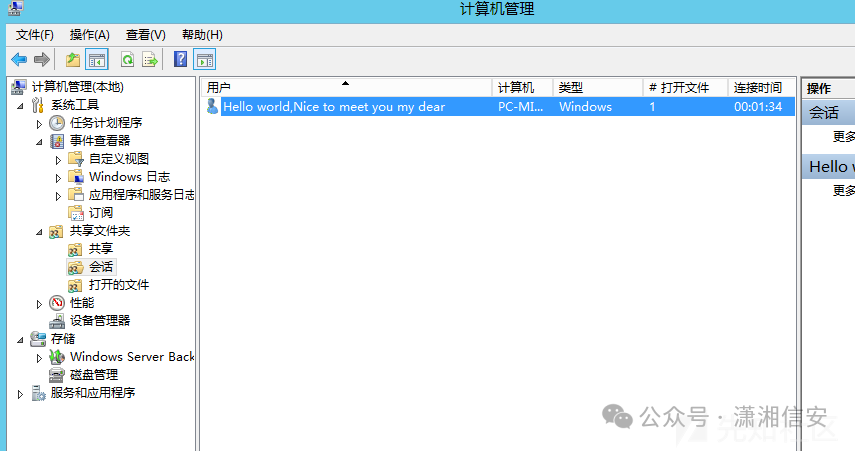Open Help using the question mark icon
This screenshot has width=855, height=451.
(180, 60)
